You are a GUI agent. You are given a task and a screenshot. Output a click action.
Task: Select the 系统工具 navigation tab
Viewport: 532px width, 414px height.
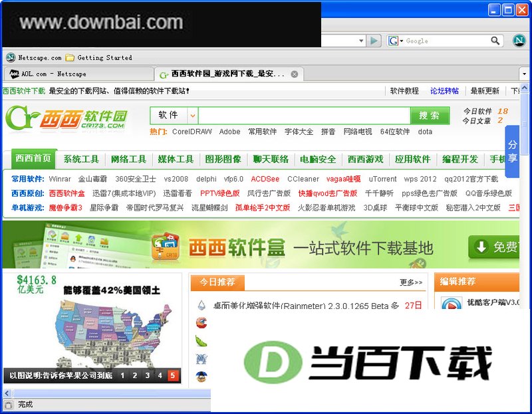point(81,159)
